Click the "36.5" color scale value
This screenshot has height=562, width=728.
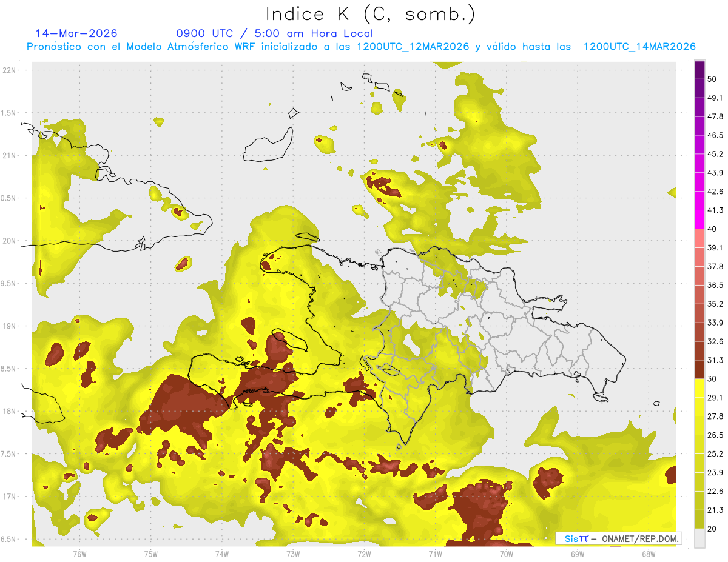click(x=715, y=285)
